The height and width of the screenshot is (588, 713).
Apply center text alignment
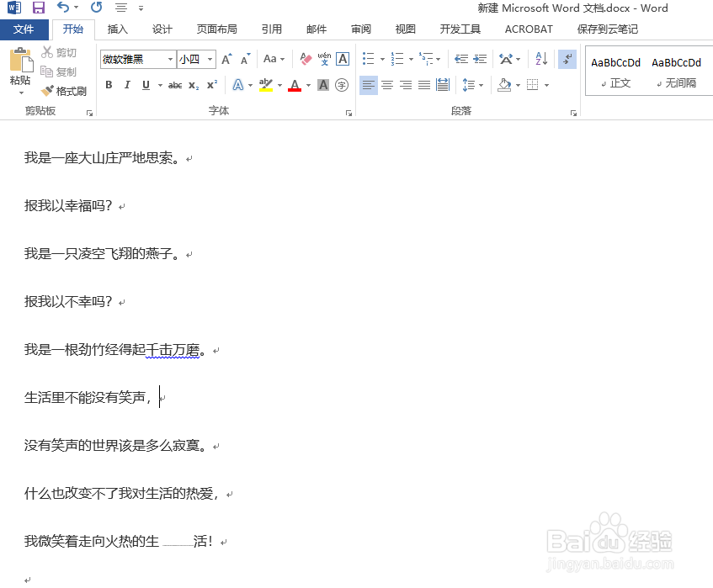[x=387, y=85]
